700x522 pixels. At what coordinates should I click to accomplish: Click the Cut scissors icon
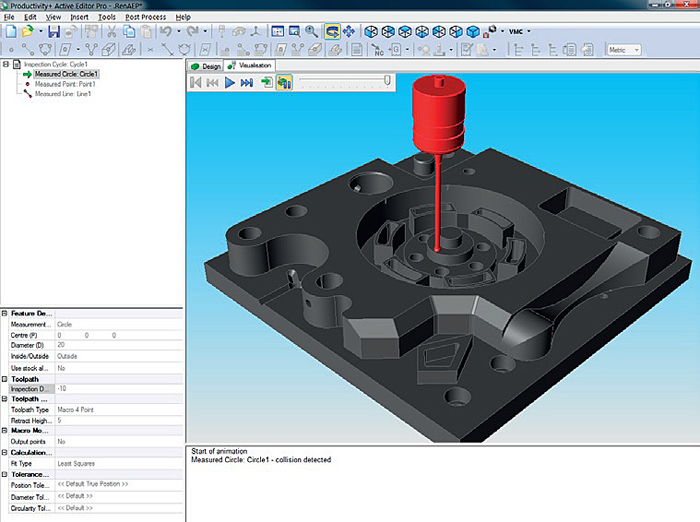pos(112,31)
